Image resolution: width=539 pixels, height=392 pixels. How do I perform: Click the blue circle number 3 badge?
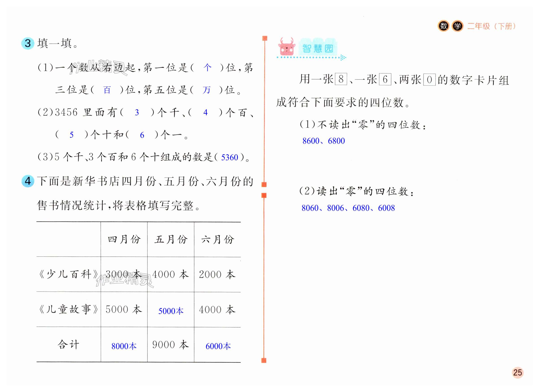pos(28,43)
